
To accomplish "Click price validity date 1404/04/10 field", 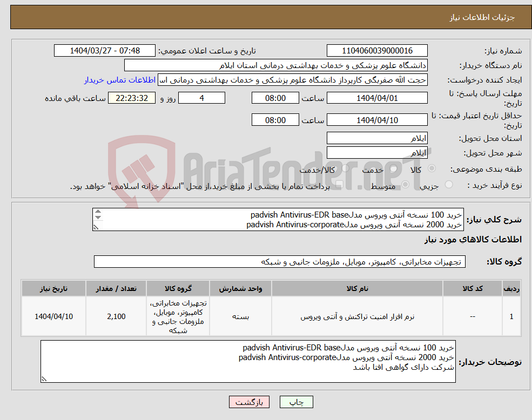I will click(377, 120).
